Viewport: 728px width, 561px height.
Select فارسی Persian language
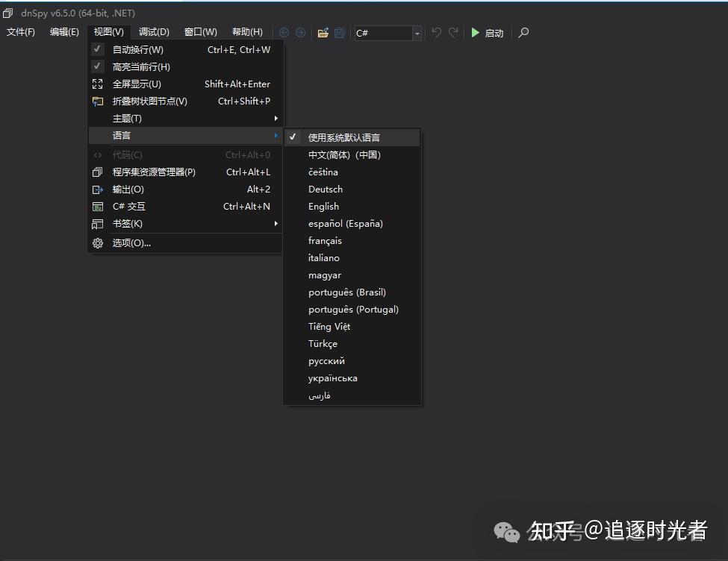point(352,395)
